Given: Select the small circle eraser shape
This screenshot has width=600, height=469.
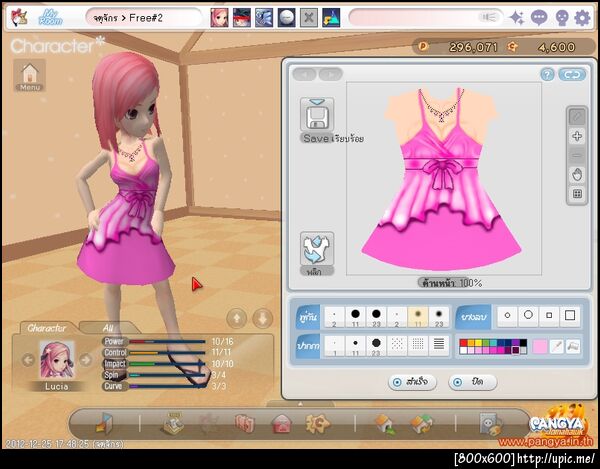Looking at the screenshot, I should tap(507, 316).
